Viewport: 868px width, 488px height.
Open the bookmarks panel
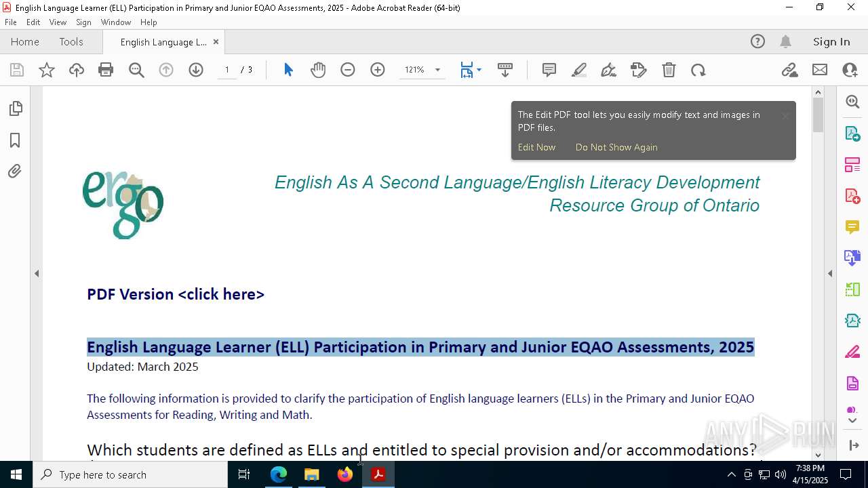tap(15, 140)
